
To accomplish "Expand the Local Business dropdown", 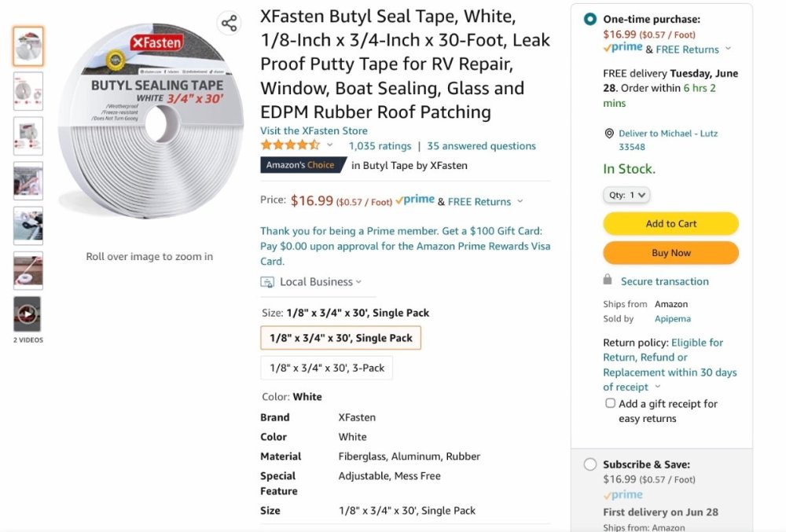I will 358,282.
